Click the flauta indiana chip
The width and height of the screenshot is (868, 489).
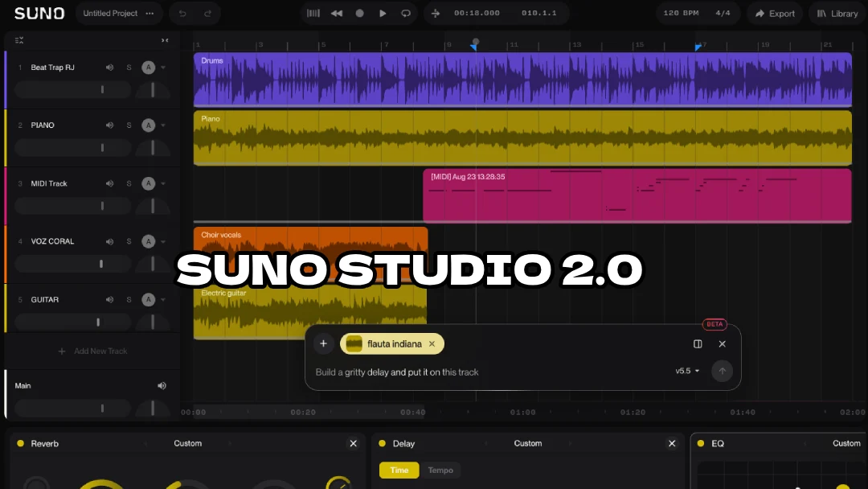392,344
